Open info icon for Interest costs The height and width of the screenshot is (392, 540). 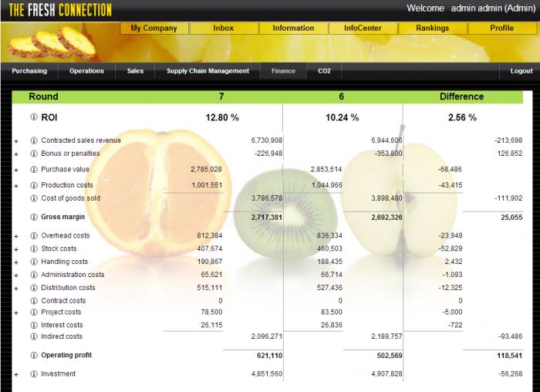tap(34, 325)
